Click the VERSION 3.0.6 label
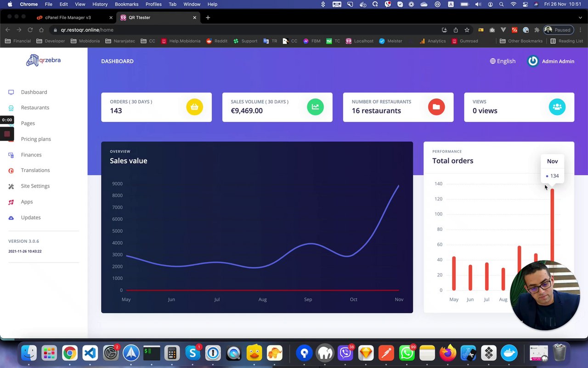The width and height of the screenshot is (588, 368). coord(23,241)
